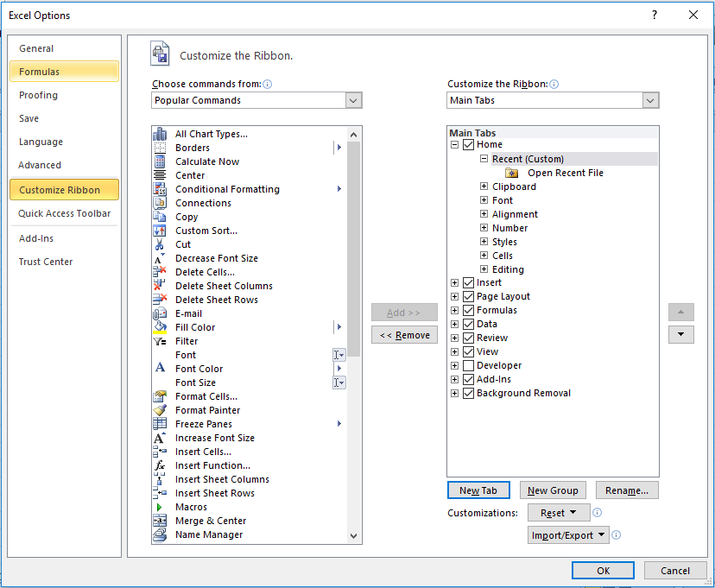Screen dimensions: 715x588
Task: Select the Format Painter brush icon
Action: coord(160,410)
